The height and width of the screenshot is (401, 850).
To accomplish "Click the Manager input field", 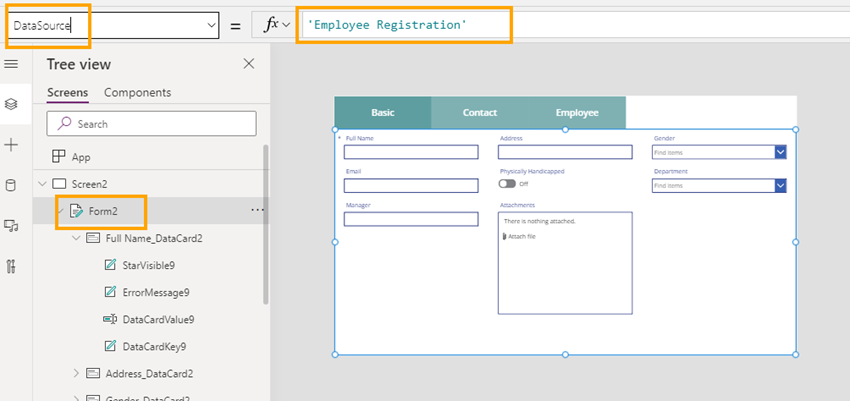I will 411,219.
